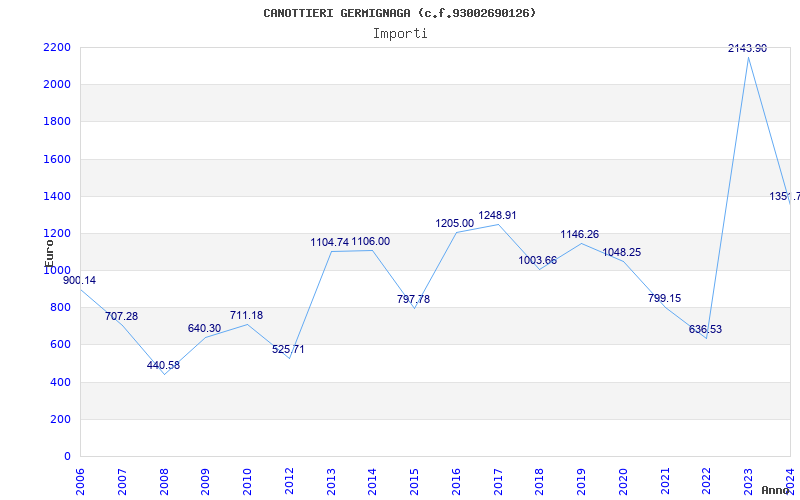Click x-axis year 2007
The height and width of the screenshot is (500, 800).
(121, 481)
